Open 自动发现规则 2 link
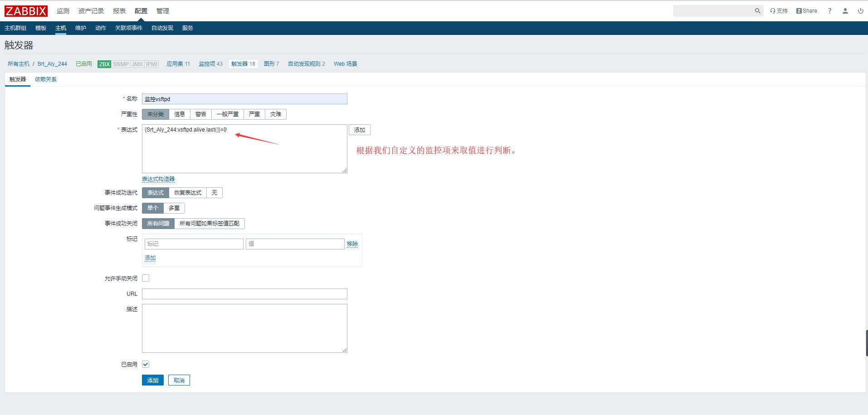 (x=307, y=64)
